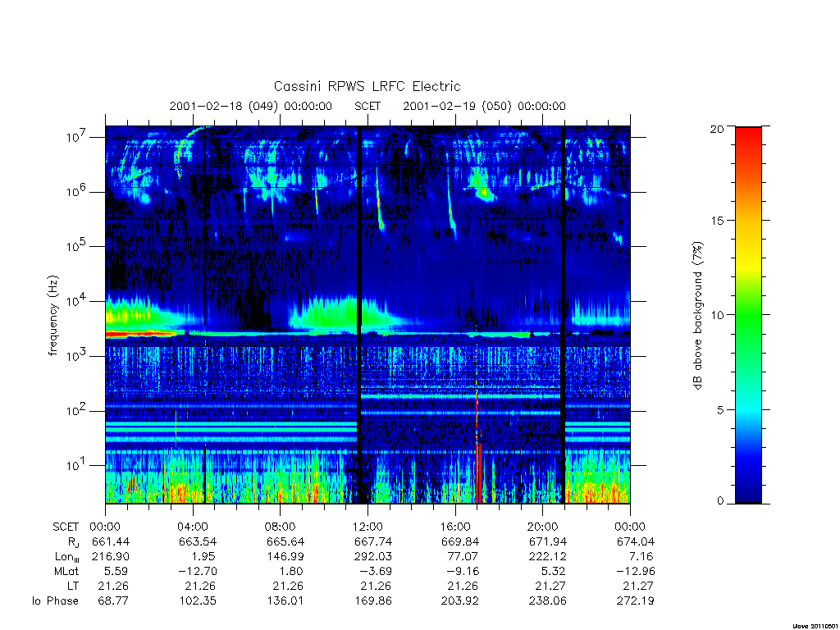Click the color scale bar
The height and width of the screenshot is (630, 840).
tap(748, 315)
